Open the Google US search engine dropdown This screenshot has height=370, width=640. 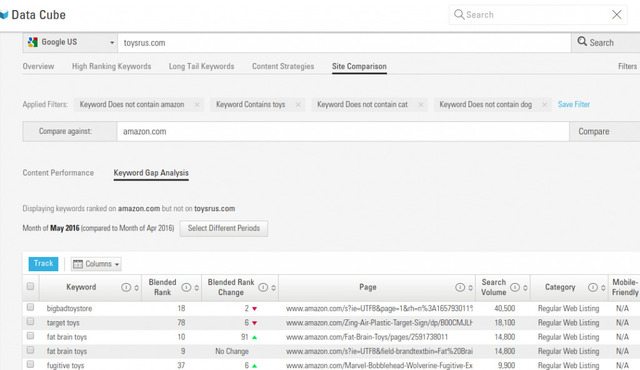(71, 42)
